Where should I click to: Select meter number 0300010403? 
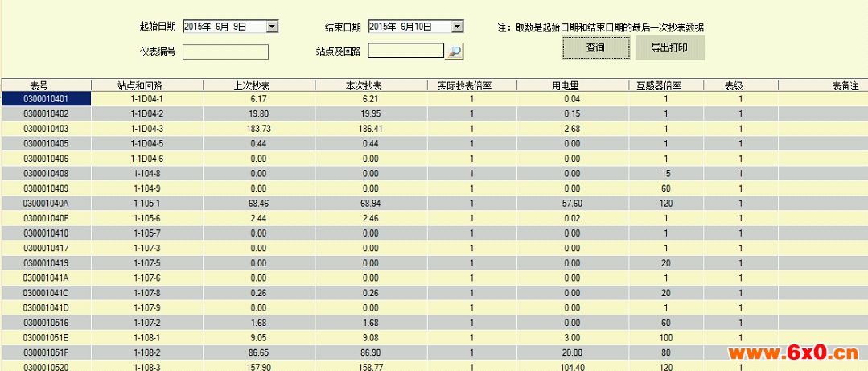46,129
